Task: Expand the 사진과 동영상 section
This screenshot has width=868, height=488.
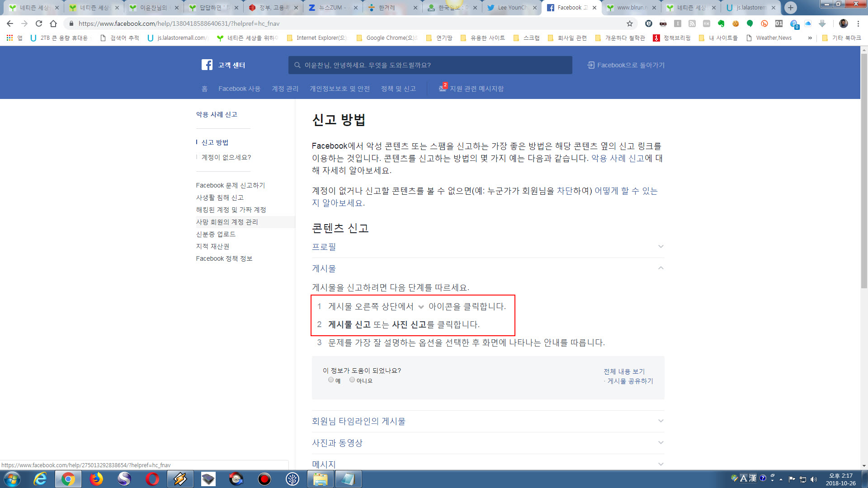Action: click(x=488, y=443)
